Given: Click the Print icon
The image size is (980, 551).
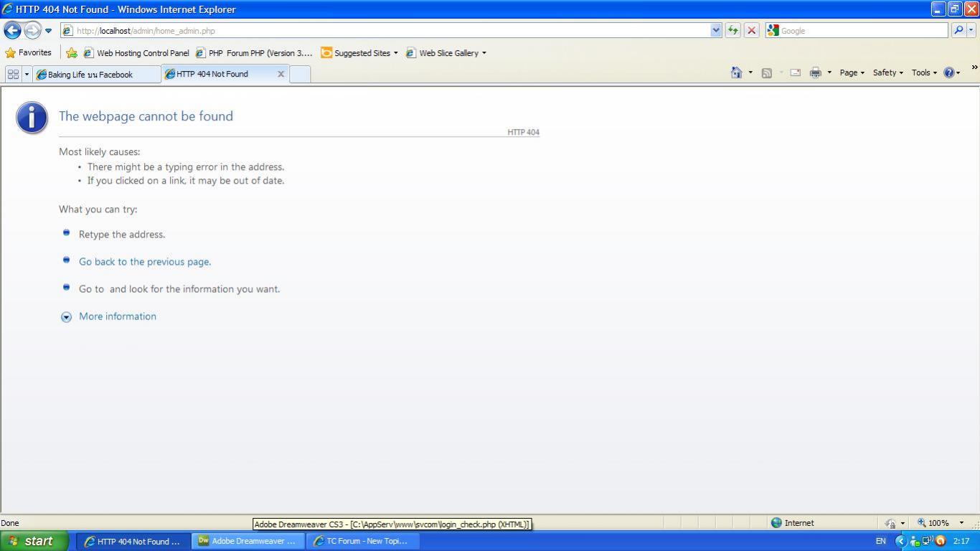Looking at the screenshot, I should pos(815,72).
